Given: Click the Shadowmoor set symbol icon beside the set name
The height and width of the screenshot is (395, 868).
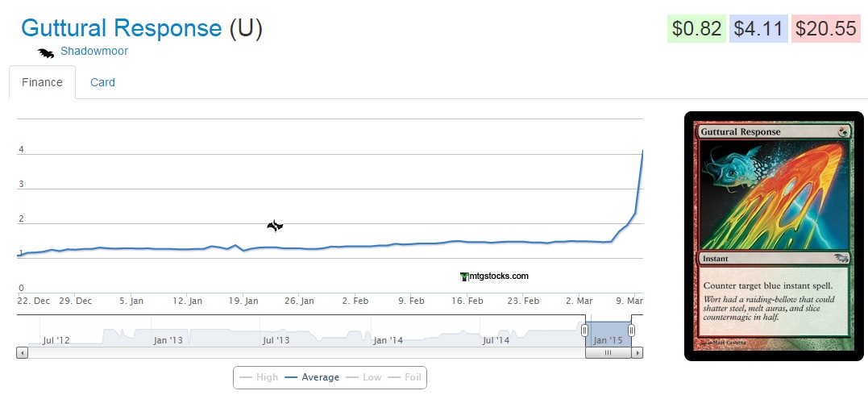Looking at the screenshot, I should [x=46, y=52].
